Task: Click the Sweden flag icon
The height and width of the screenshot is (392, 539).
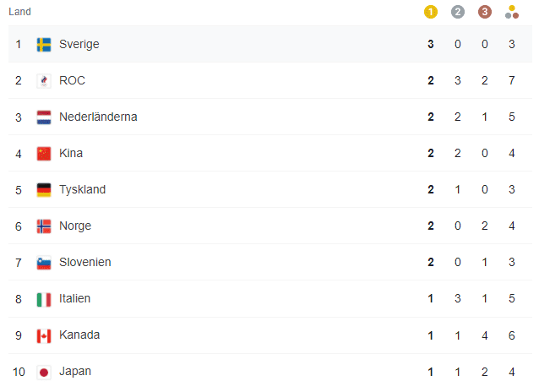Action: coord(44,45)
